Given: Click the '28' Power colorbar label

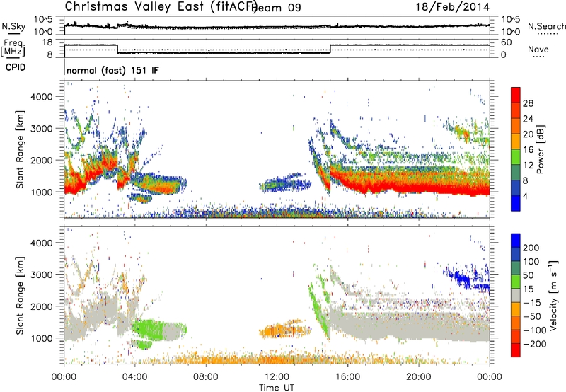Looking at the screenshot, I should pos(528,103).
